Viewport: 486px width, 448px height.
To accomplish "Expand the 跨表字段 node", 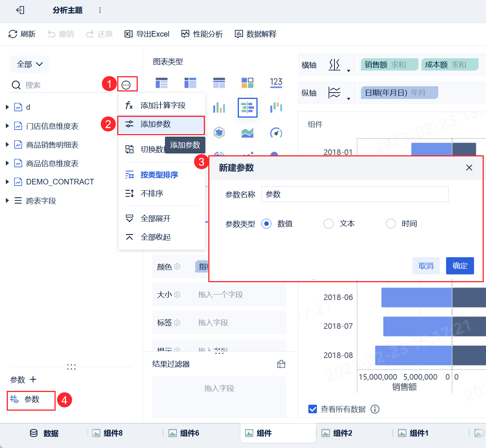I will click(7, 200).
